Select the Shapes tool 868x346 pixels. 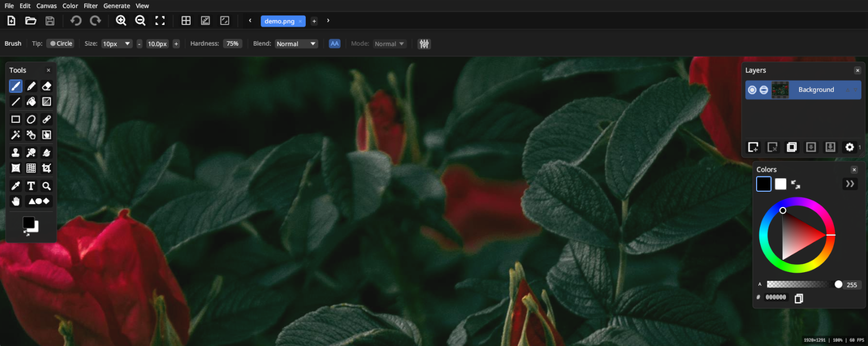(39, 202)
